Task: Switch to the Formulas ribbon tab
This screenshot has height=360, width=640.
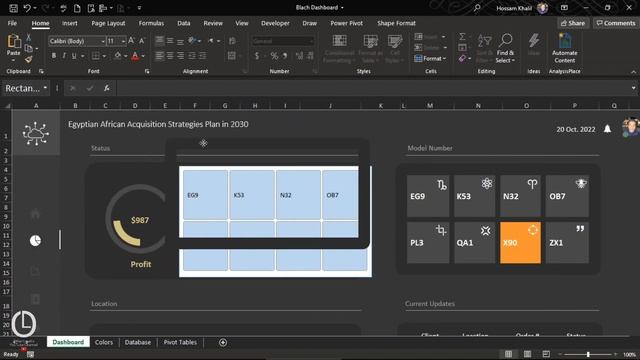Action: [x=151, y=23]
